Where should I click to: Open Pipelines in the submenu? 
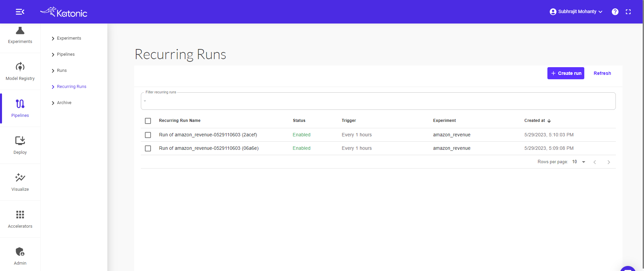pos(66,54)
